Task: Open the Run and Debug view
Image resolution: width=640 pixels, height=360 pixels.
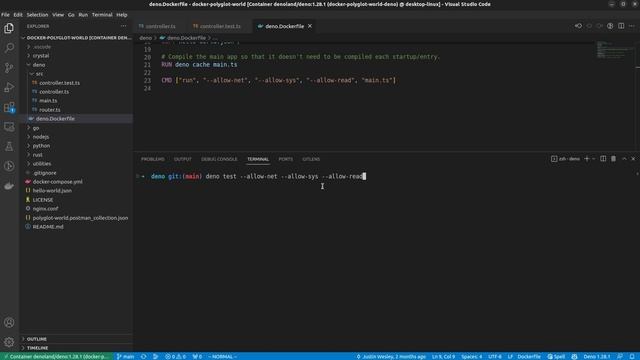Action: tap(9, 87)
